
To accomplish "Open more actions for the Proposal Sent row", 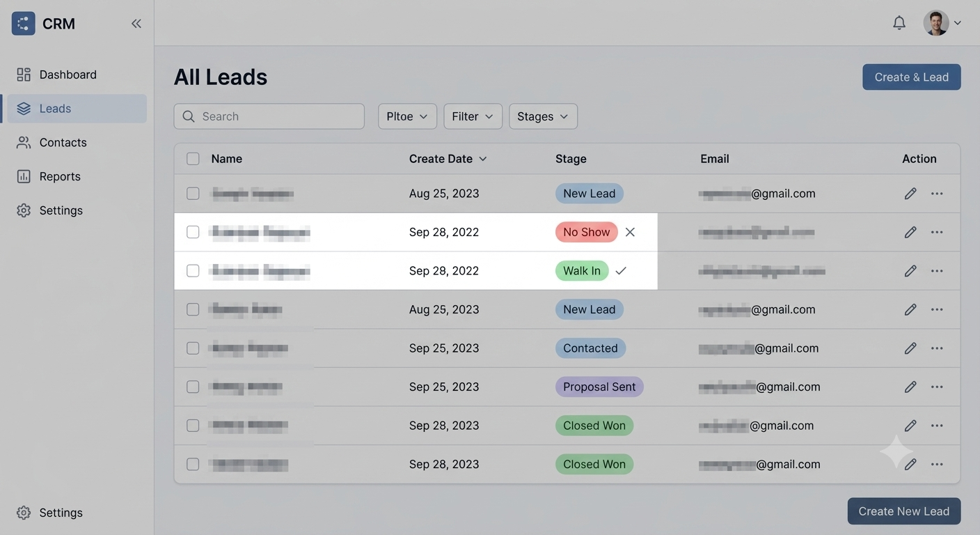I will tap(937, 387).
